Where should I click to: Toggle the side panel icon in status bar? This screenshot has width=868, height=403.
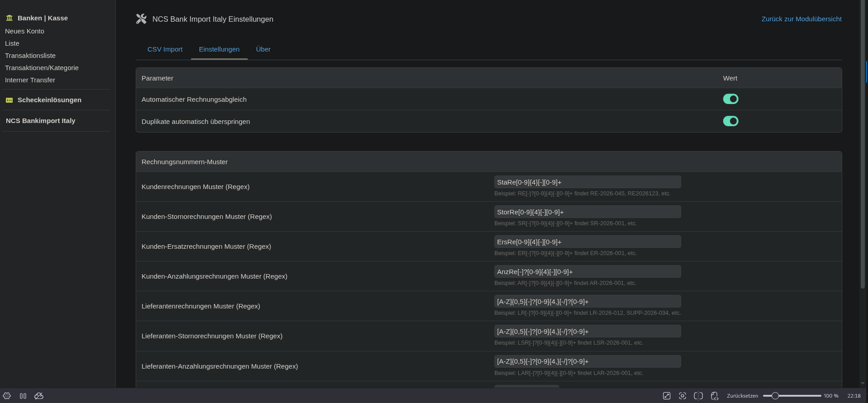point(23,396)
